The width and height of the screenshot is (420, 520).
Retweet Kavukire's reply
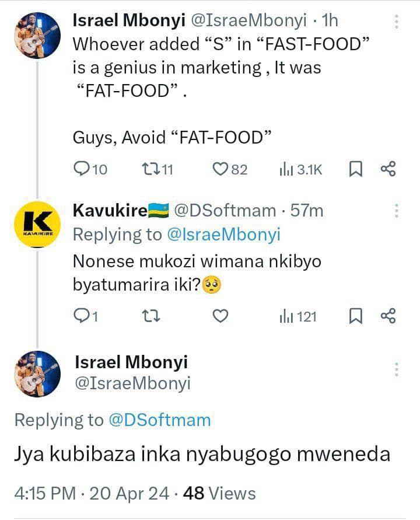pos(151,316)
